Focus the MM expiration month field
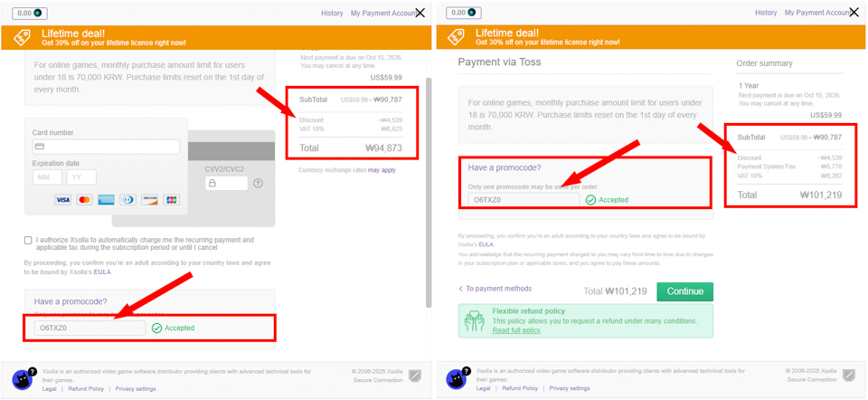868x400 pixels. pyautogui.click(x=48, y=177)
